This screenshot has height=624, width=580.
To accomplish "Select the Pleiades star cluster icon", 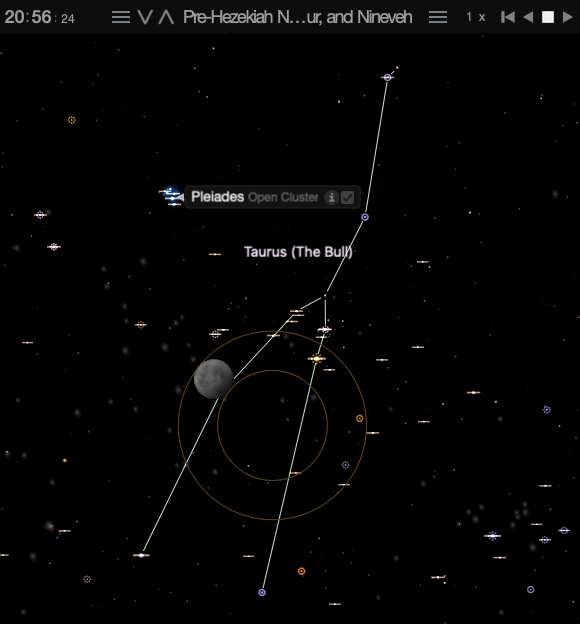I will click(x=171, y=197).
